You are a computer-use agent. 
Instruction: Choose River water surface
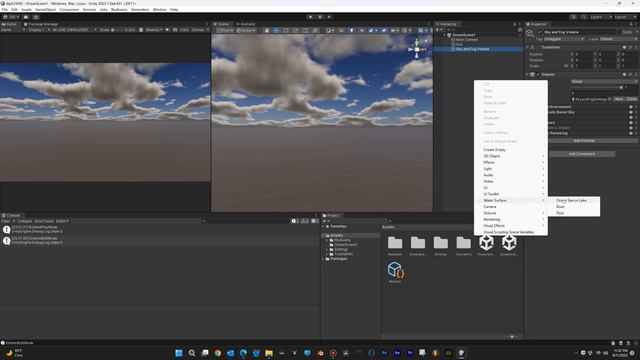[573, 207]
